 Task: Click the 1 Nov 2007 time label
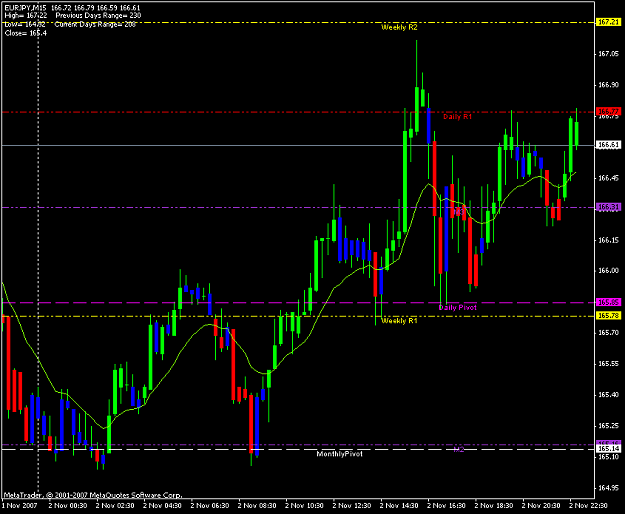point(20,506)
